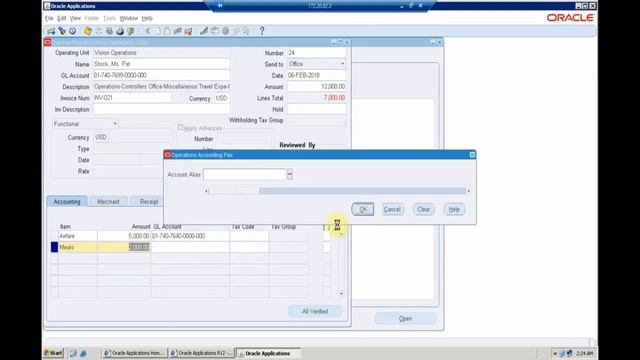Click the empty Inv Description field
This screenshot has width=640, height=360.
(161, 109)
